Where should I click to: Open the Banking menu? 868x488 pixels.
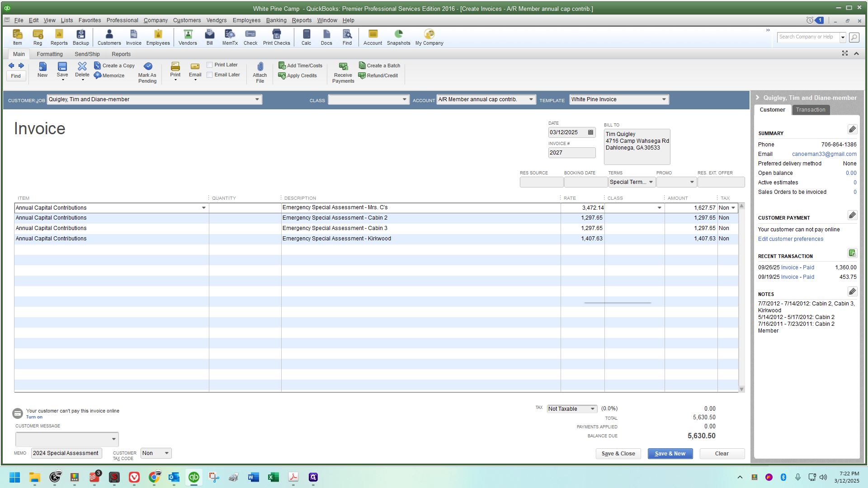pyautogui.click(x=276, y=20)
